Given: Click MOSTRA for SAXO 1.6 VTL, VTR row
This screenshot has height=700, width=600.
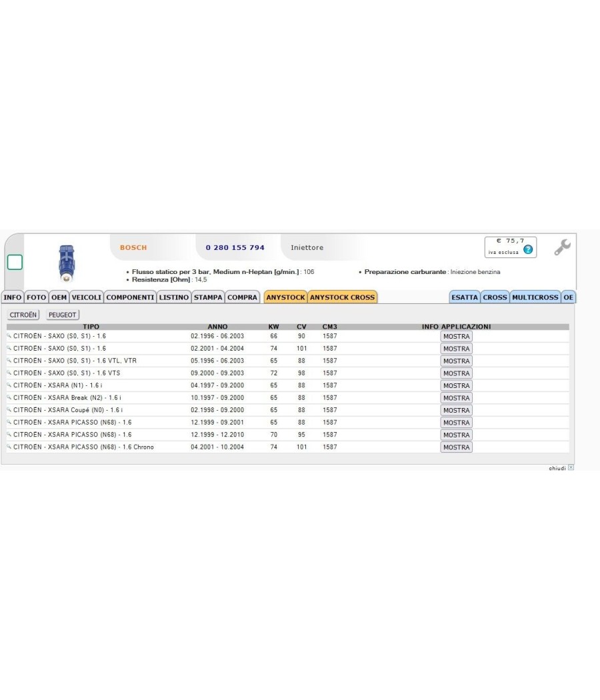Looking at the screenshot, I should (456, 361).
